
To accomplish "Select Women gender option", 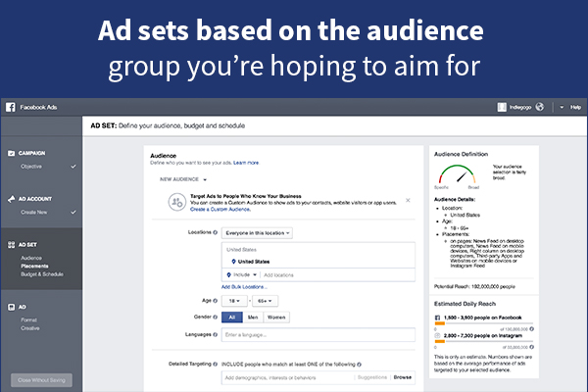I will tap(276, 318).
